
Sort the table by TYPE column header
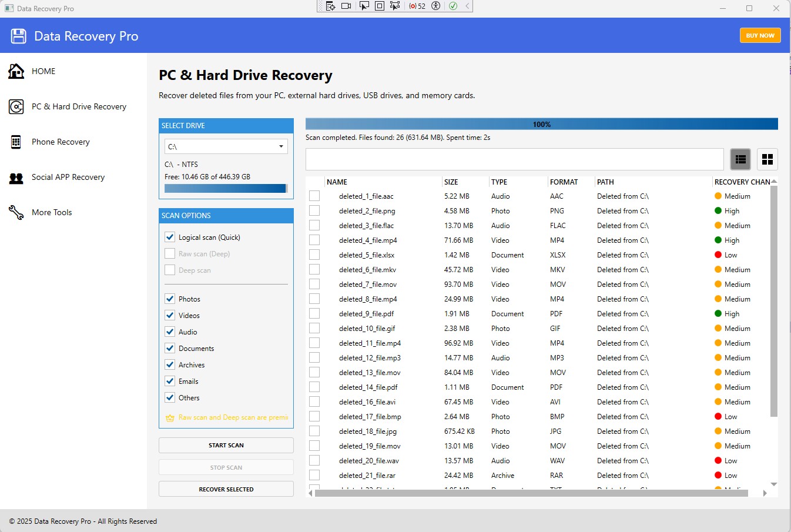[518, 182]
